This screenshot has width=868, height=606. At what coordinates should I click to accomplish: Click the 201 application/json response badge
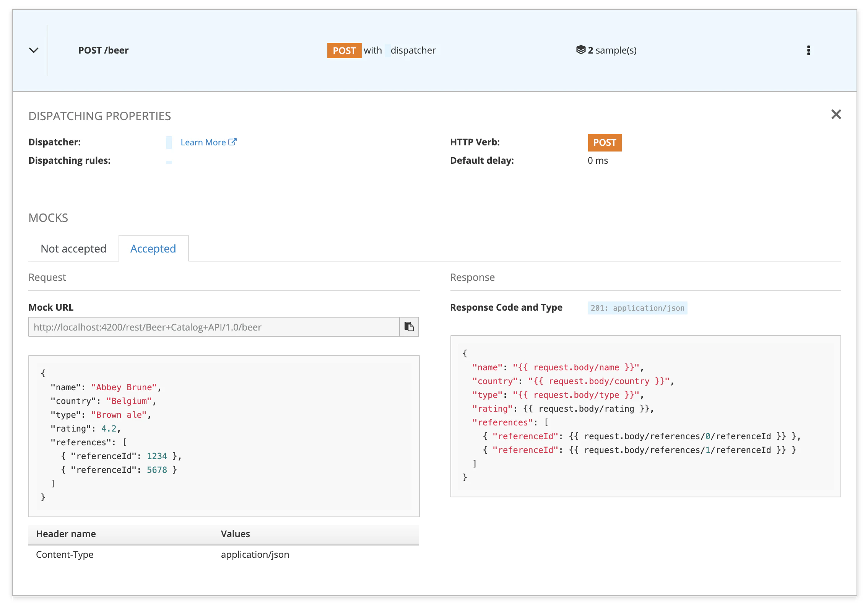coord(637,308)
